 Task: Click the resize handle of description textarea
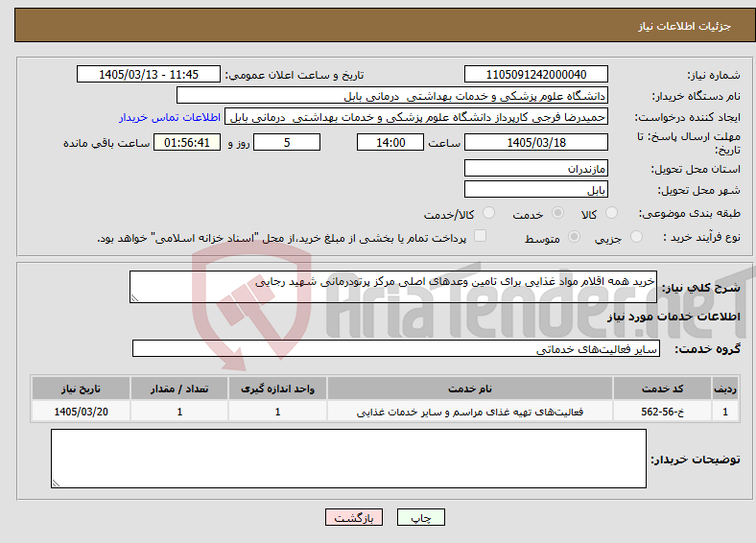point(134,298)
